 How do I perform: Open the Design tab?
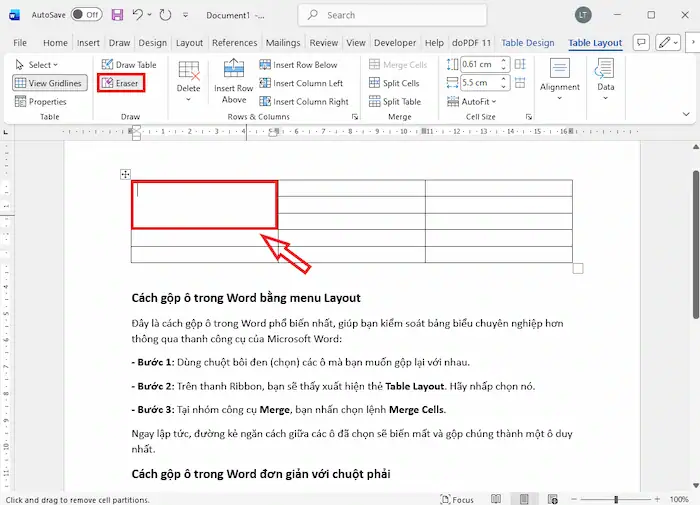pos(152,43)
